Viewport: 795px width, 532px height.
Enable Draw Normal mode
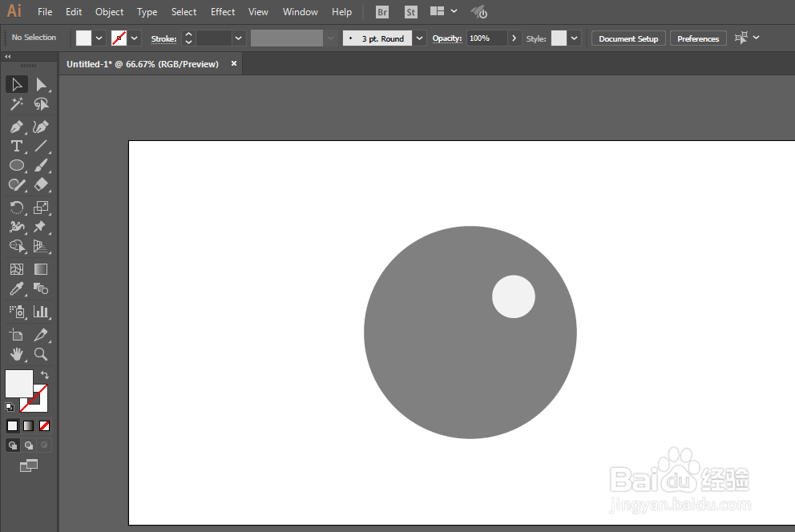(12, 445)
